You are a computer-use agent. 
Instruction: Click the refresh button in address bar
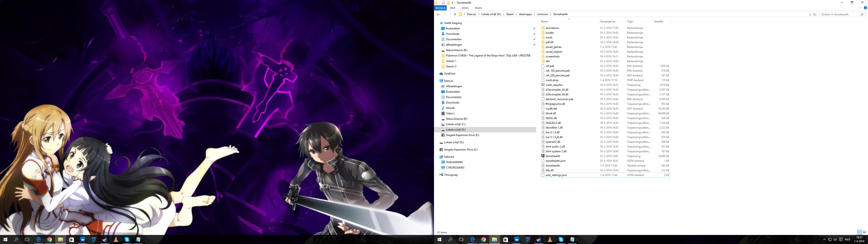pyautogui.click(x=815, y=14)
